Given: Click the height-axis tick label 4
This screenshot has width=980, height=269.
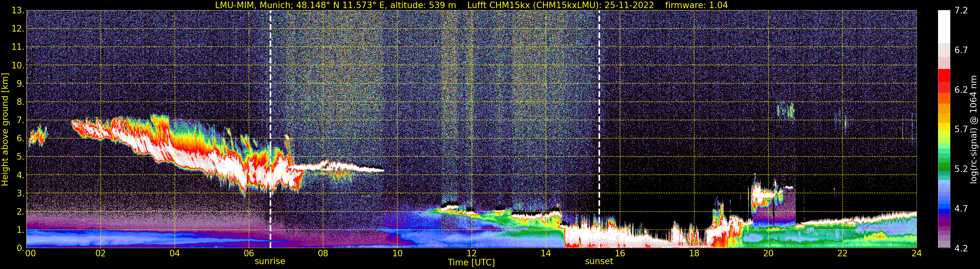Looking at the screenshot, I should 20,175.
